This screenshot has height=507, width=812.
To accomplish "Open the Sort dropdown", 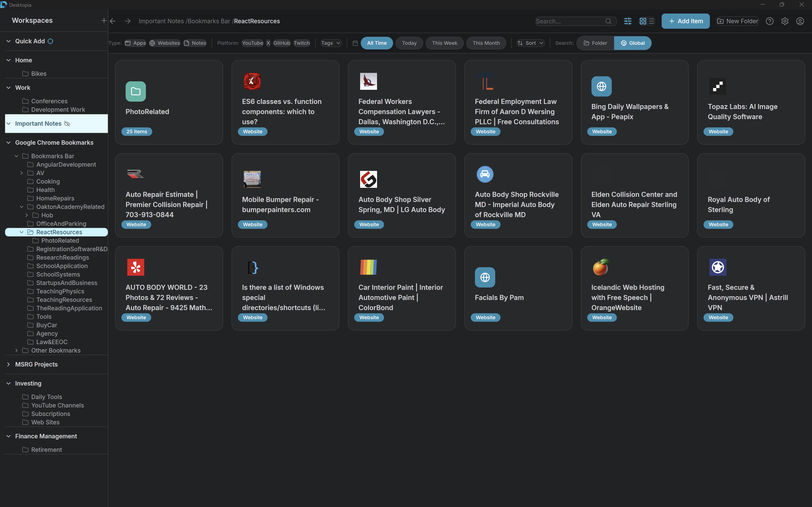I will [x=530, y=43].
